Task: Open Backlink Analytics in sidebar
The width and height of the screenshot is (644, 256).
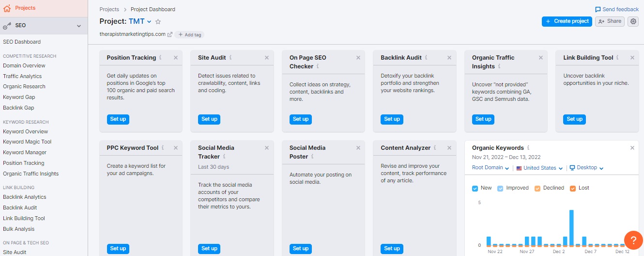Action: point(25,197)
